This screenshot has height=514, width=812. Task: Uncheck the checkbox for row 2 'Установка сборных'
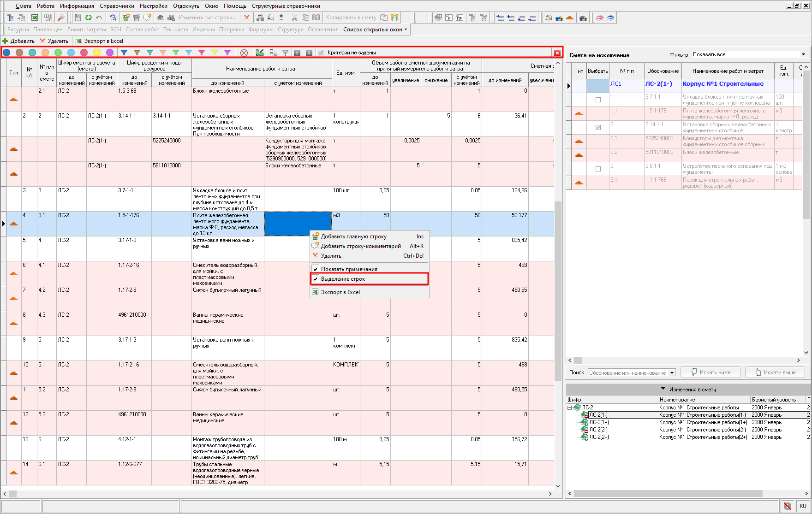click(598, 128)
